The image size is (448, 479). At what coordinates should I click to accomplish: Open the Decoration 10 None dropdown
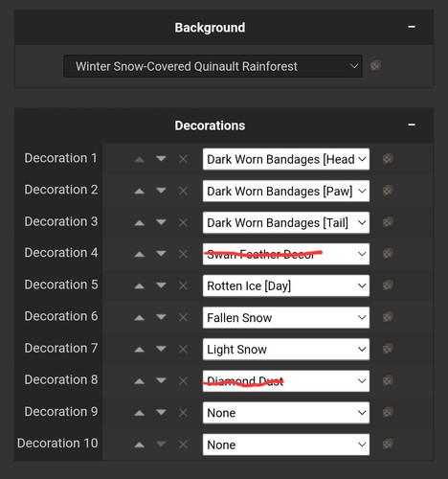(x=286, y=445)
